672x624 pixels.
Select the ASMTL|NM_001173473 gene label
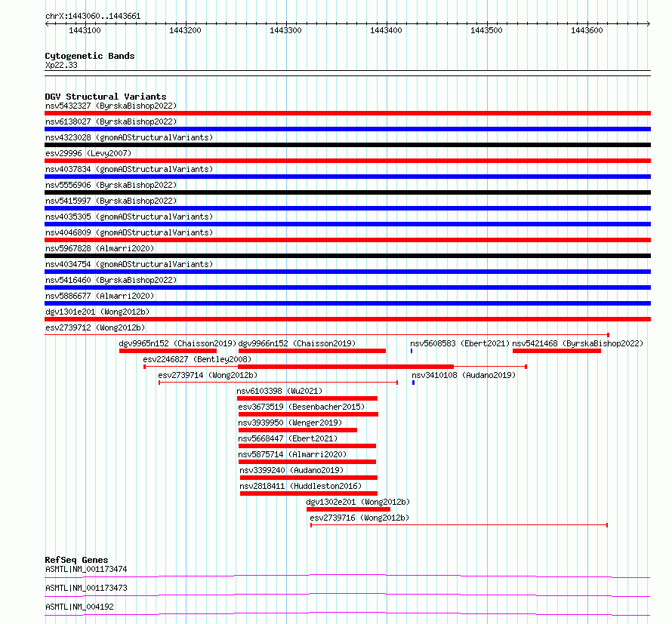86,588
